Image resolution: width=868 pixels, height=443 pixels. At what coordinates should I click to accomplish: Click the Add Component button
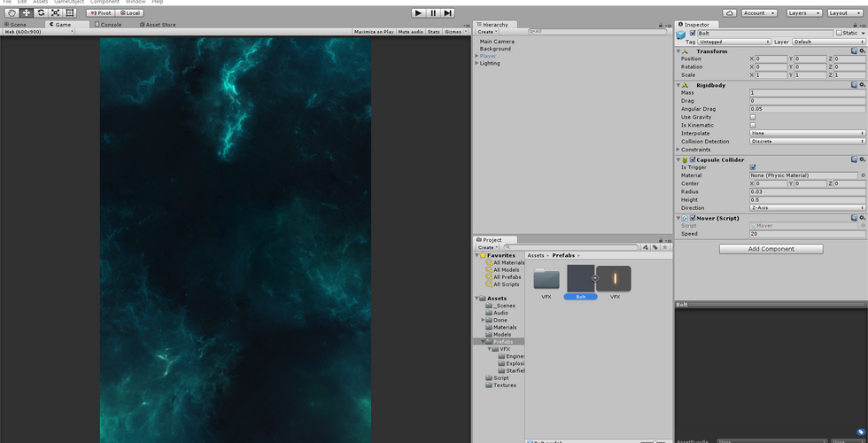[x=771, y=249]
